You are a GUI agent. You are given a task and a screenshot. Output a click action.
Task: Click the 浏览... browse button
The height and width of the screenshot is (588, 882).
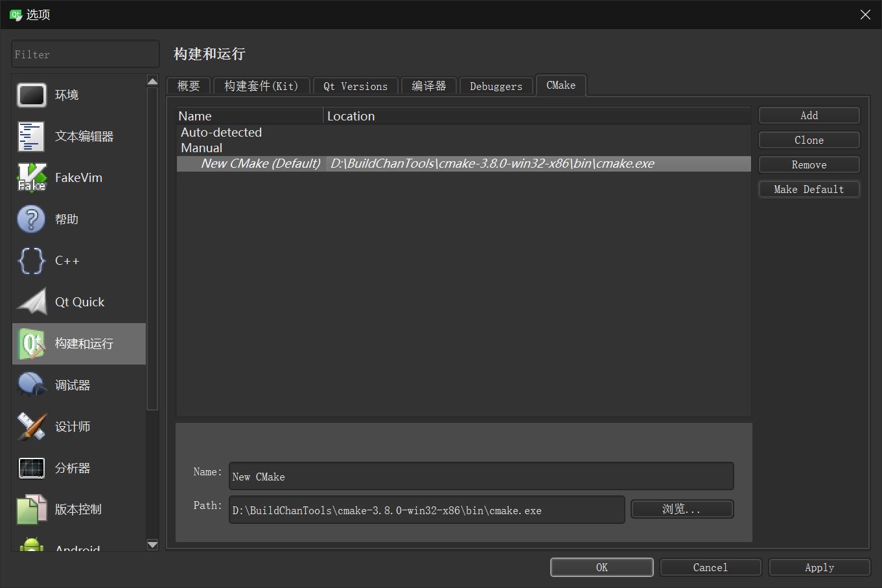[682, 510]
